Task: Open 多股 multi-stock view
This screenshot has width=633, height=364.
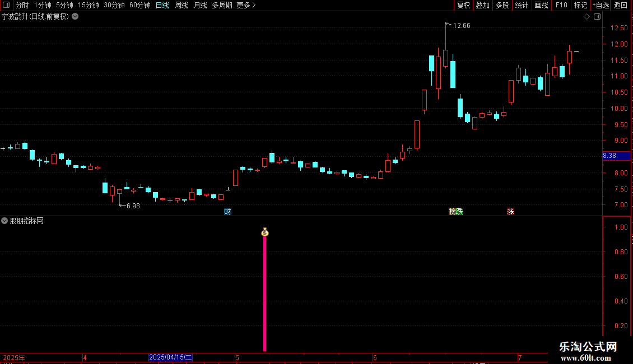Action: 502,5
